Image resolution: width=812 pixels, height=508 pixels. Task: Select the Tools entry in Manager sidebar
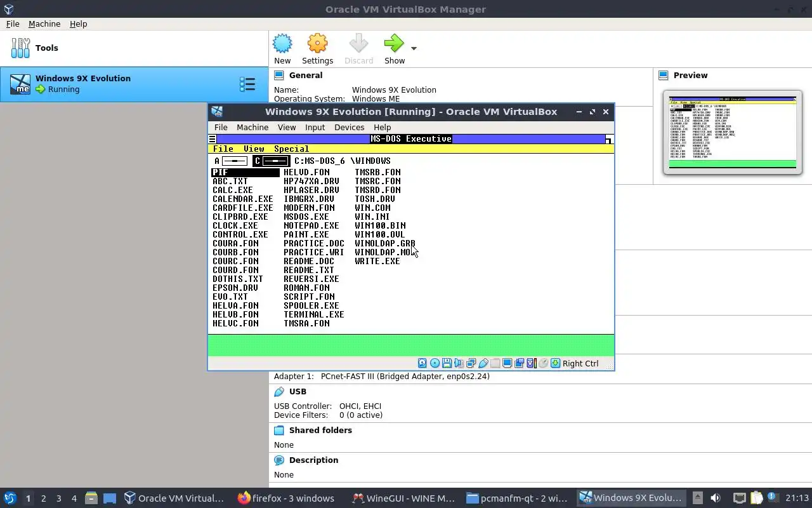click(x=134, y=48)
